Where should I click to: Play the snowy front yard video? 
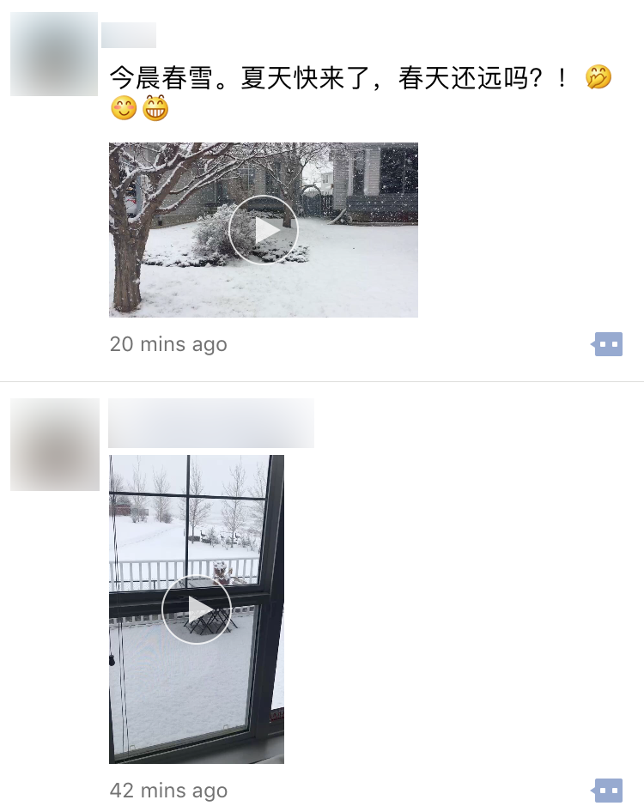click(264, 229)
